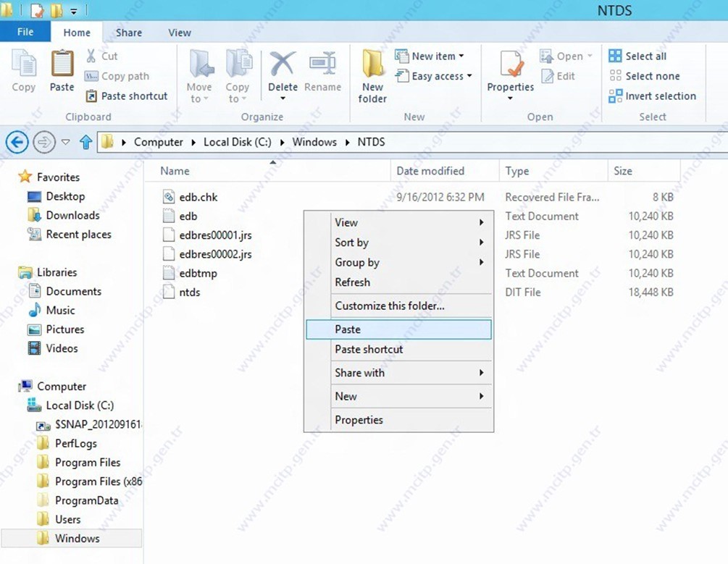Select Properties in the context menu
The image size is (728, 564).
point(399,420)
